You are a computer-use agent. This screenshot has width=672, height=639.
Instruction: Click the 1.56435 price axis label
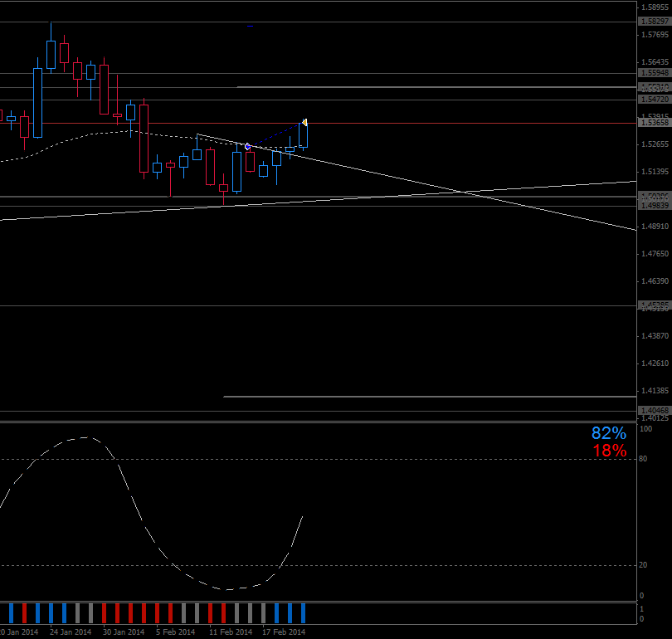tap(655, 62)
